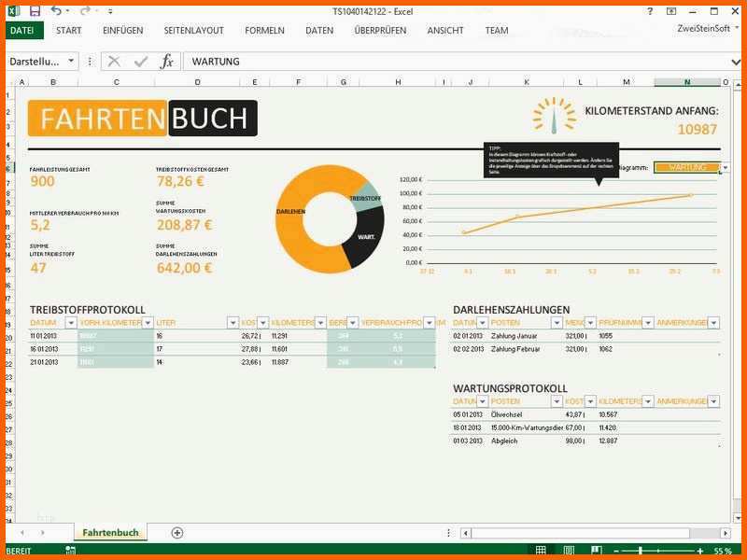Switch to the FORMELN ribbon tab
The width and height of the screenshot is (747, 560).
(264, 31)
